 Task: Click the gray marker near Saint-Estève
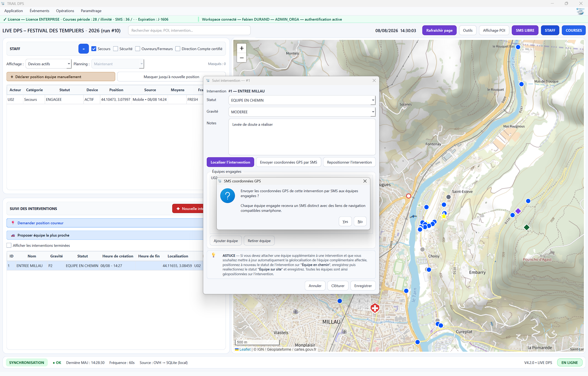pos(449,197)
